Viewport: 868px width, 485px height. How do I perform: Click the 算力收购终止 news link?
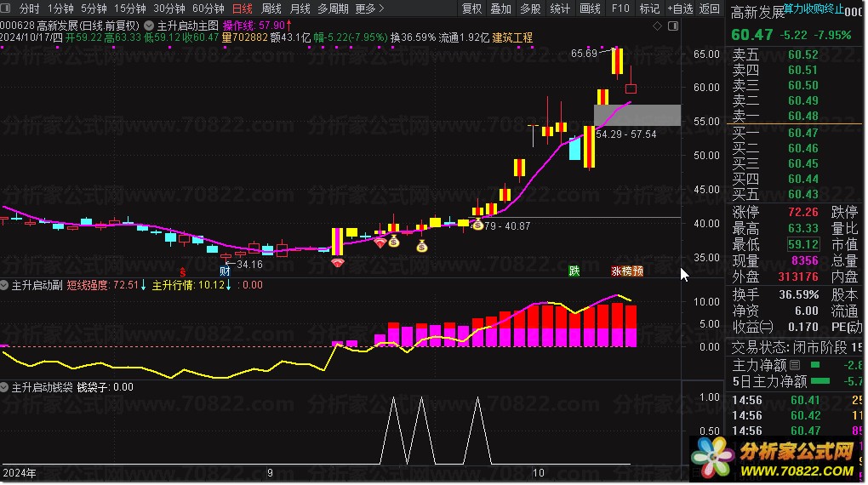pyautogui.click(x=814, y=8)
